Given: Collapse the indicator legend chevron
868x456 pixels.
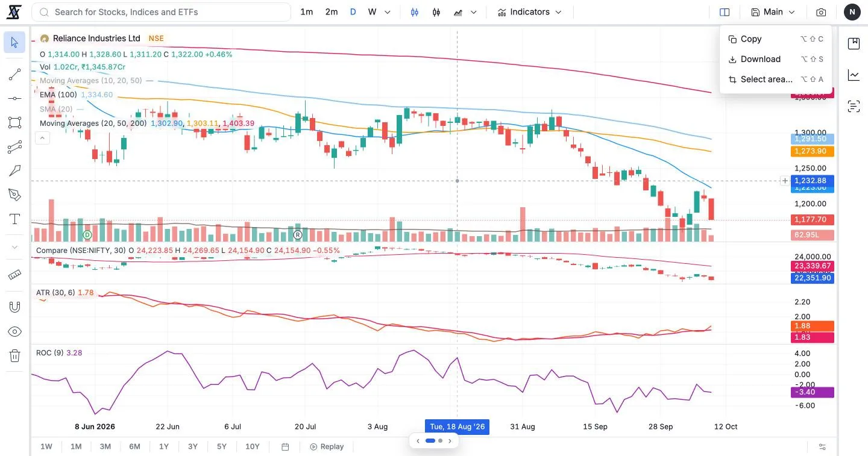Looking at the screenshot, I should point(43,138).
